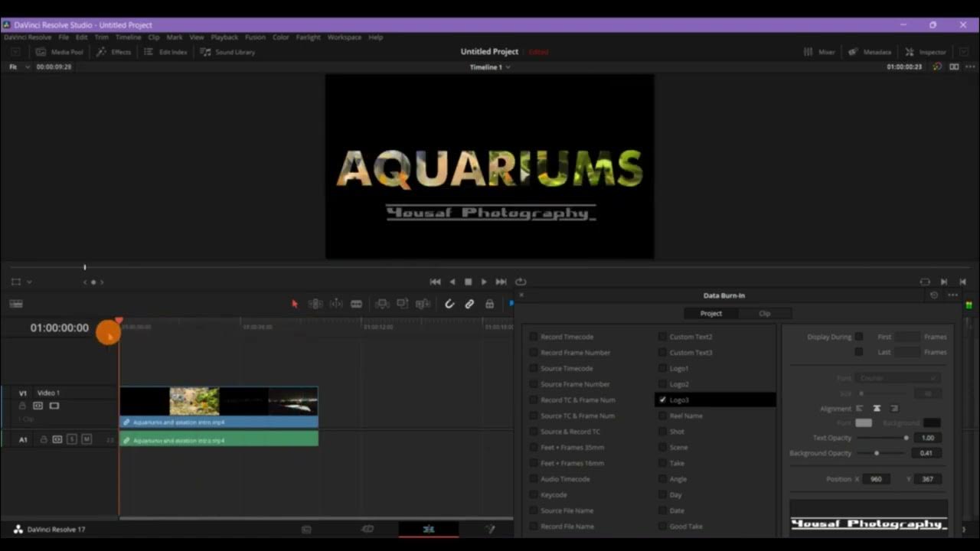The width and height of the screenshot is (980, 551).
Task: Open the Sound Library panel
Action: [227, 52]
